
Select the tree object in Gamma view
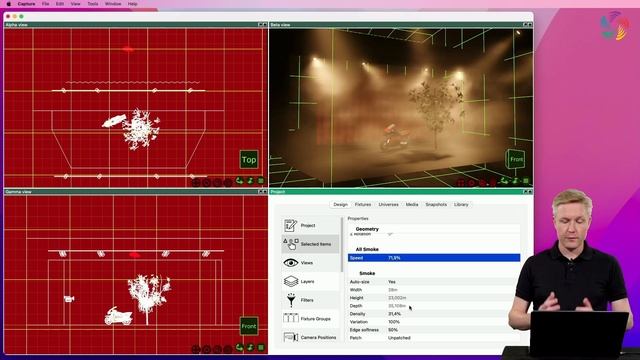(x=149, y=298)
